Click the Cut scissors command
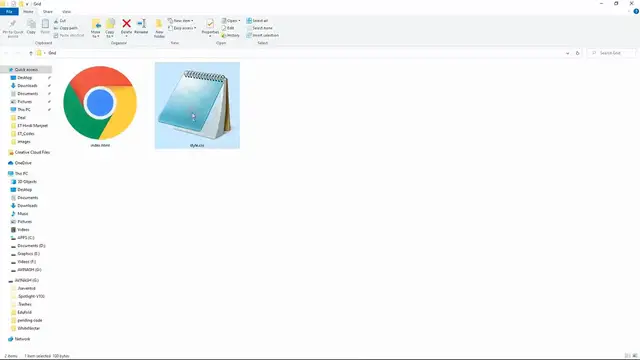The height and width of the screenshot is (360, 640). 60,20
